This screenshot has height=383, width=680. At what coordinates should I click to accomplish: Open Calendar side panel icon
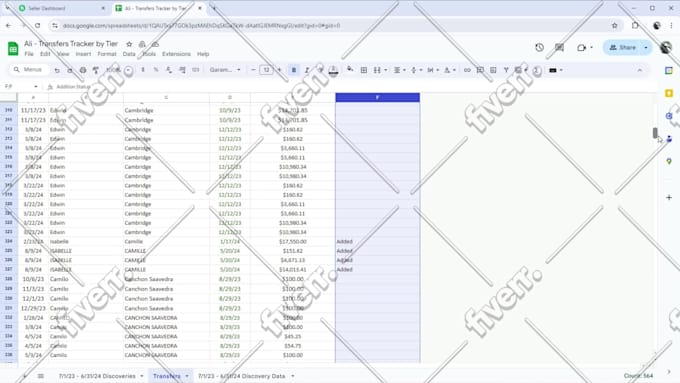[669, 70]
